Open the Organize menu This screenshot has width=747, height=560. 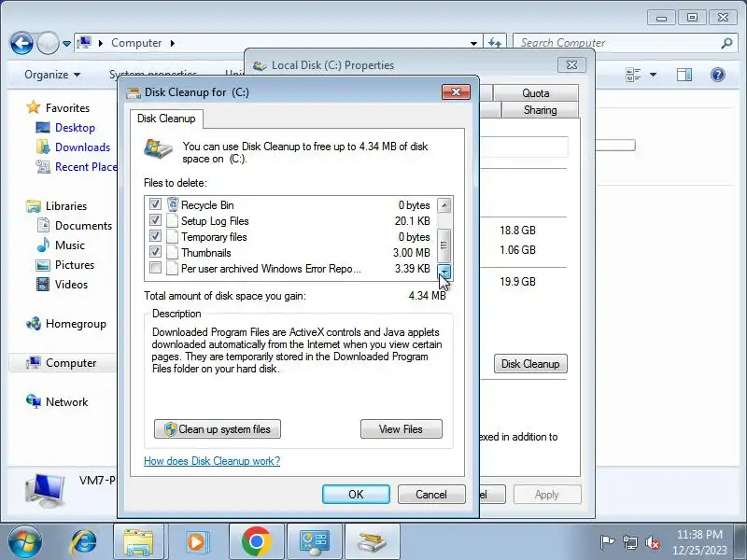(x=52, y=75)
